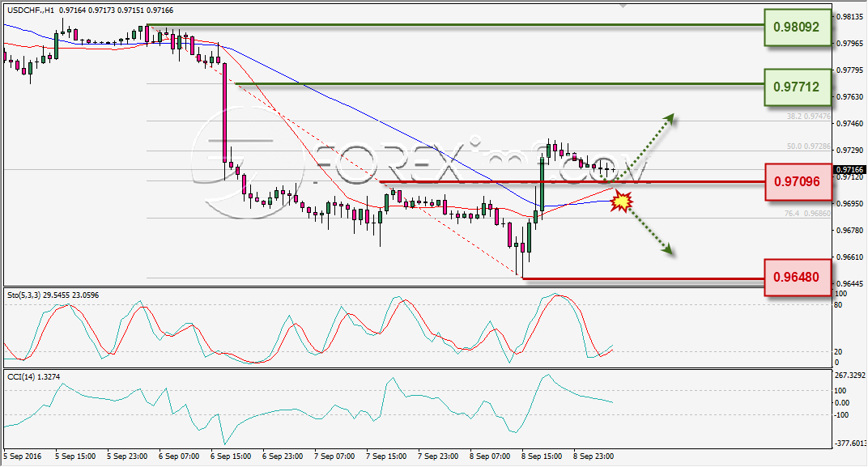Click the 0.97460 price axis value
868x467 pixels.
click(x=850, y=123)
